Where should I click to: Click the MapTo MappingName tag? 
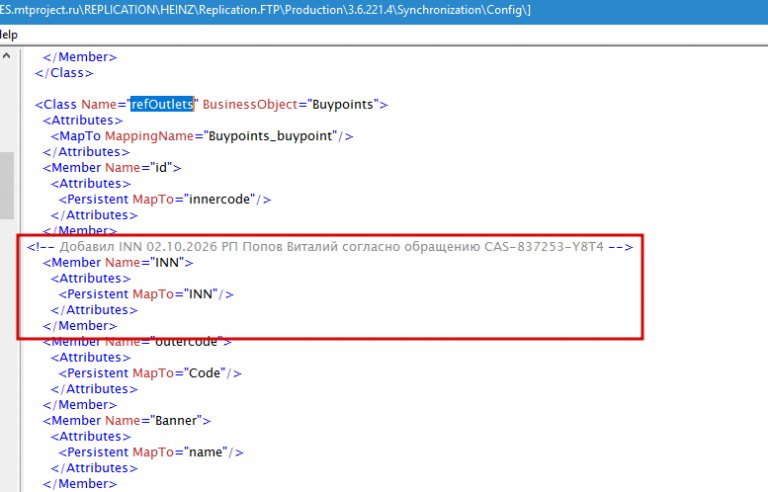(202, 136)
